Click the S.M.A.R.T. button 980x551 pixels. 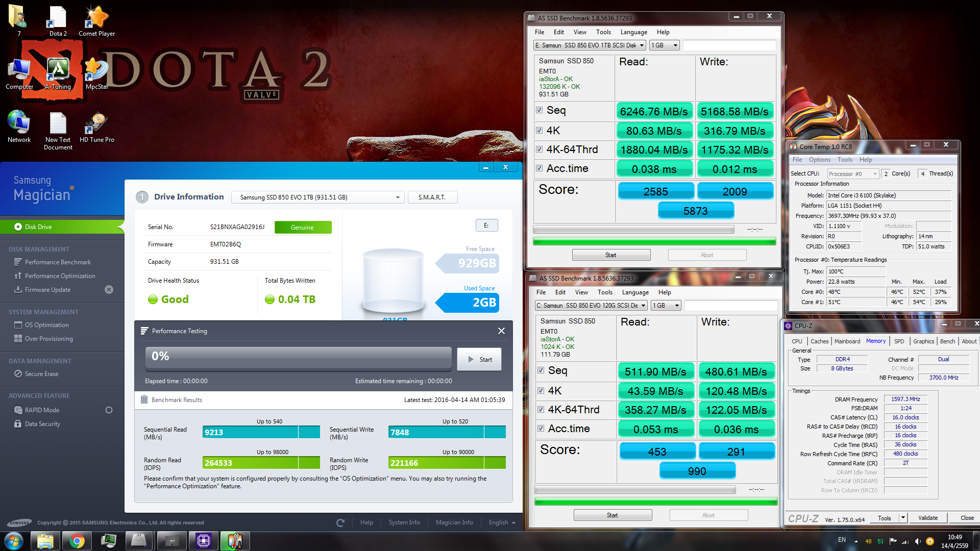coord(432,197)
